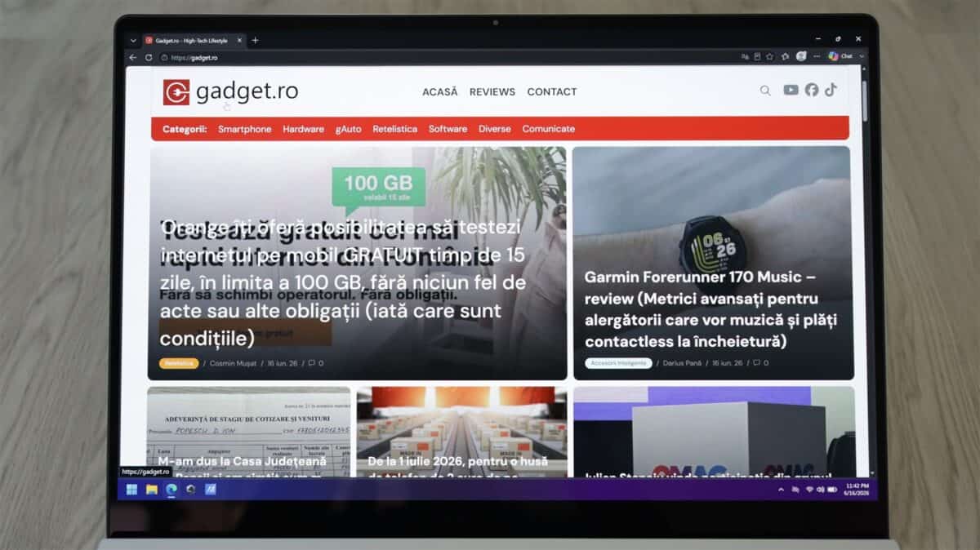980x550 pixels.
Task: Click Accesorii inteligente tag on Garmin article
Action: click(x=618, y=363)
